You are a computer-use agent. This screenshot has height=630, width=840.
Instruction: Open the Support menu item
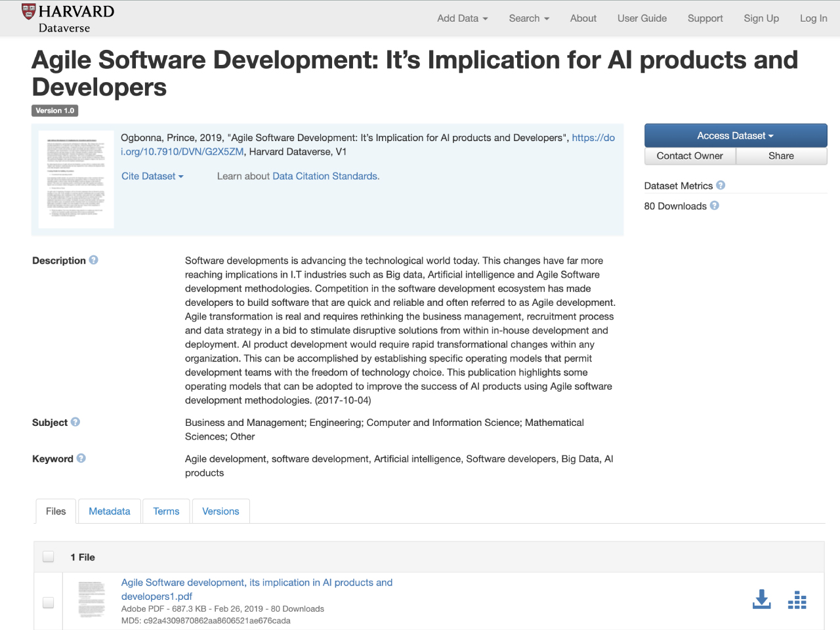coord(705,18)
